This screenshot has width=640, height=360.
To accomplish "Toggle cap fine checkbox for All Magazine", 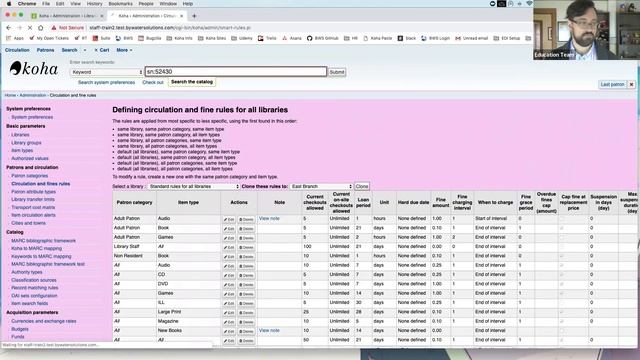I will point(562,322).
